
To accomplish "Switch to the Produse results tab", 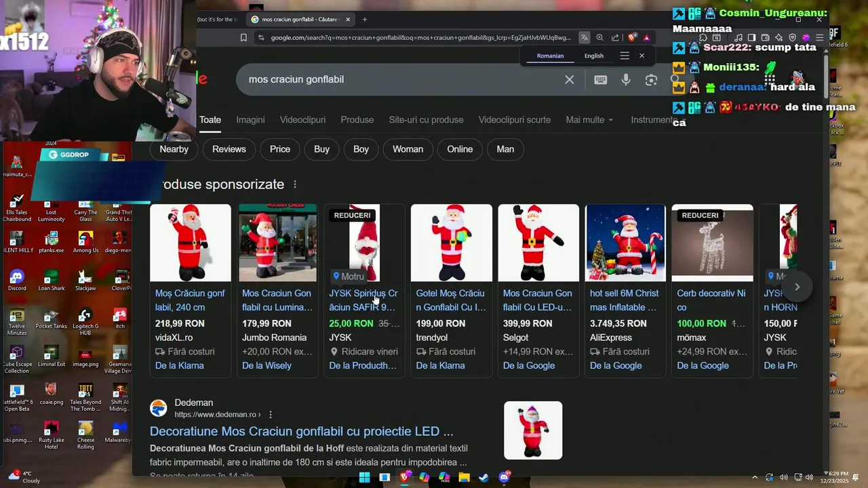I will click(x=357, y=120).
